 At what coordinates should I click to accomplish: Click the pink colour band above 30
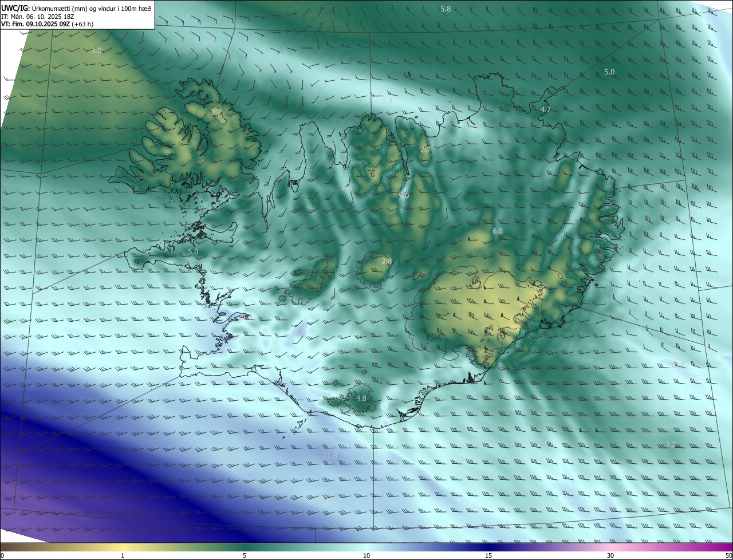click(610, 547)
